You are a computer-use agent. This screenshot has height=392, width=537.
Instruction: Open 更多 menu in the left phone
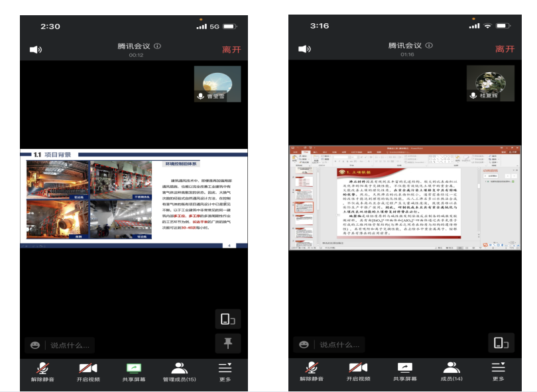225,371
